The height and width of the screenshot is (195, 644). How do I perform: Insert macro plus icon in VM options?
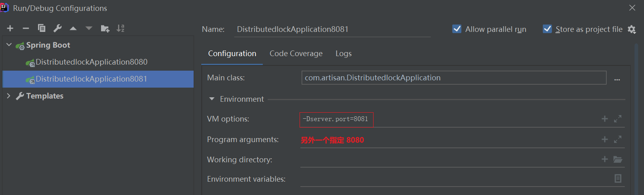605,119
